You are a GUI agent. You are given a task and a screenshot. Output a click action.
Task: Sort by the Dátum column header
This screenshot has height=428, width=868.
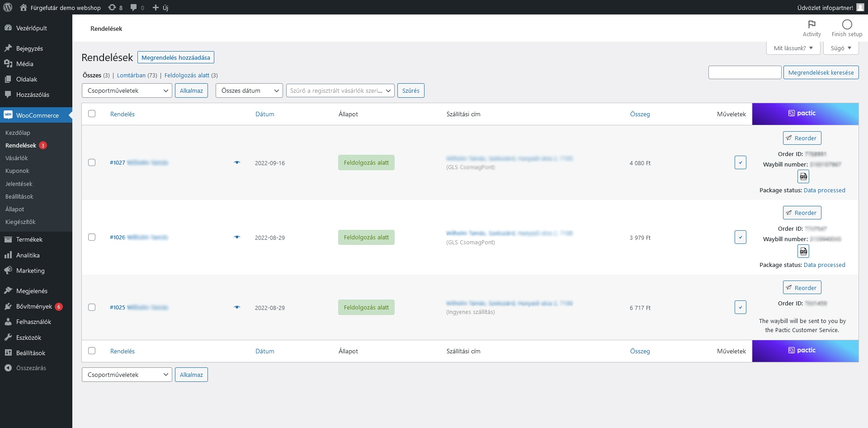(265, 114)
